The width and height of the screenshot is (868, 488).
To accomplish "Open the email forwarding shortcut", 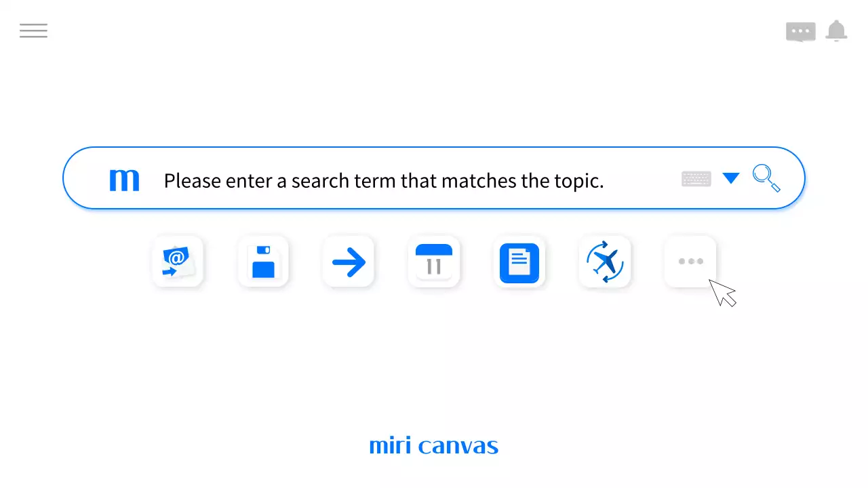I will point(178,262).
